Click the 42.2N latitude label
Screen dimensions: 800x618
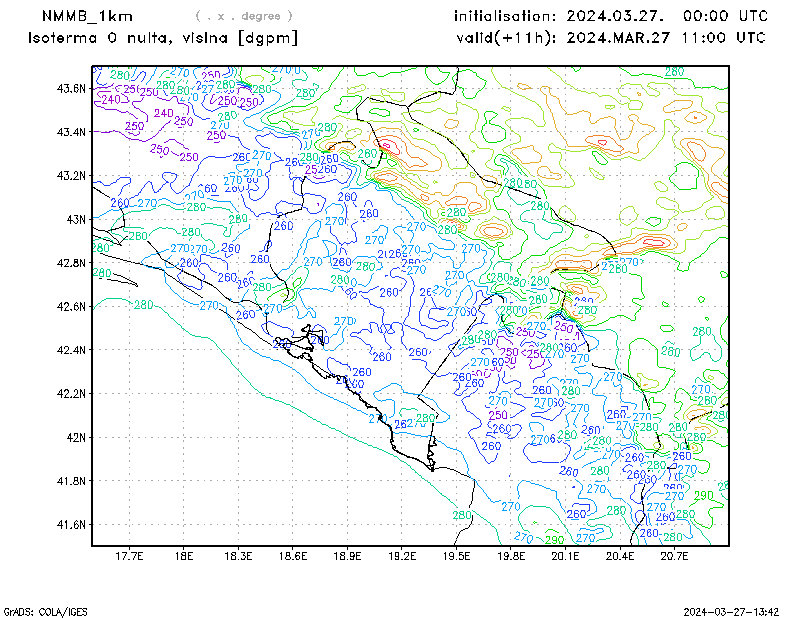(71, 393)
